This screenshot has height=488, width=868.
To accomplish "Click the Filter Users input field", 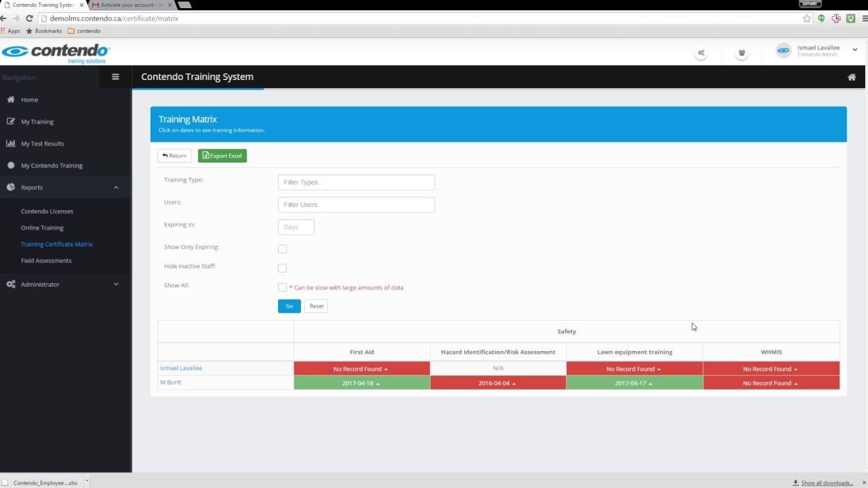I will point(356,205).
